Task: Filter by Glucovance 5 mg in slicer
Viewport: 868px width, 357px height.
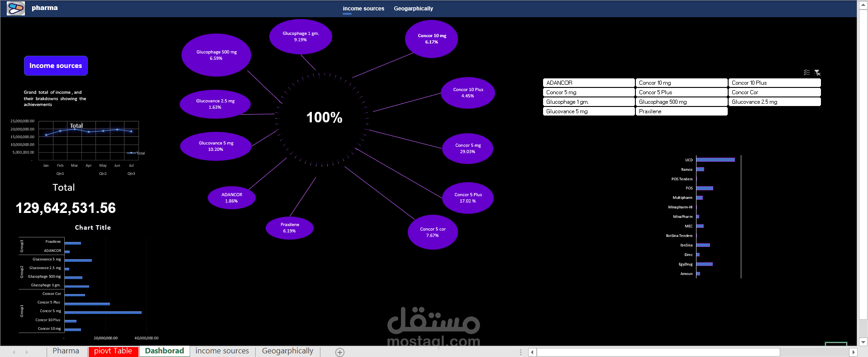Action: click(x=589, y=111)
